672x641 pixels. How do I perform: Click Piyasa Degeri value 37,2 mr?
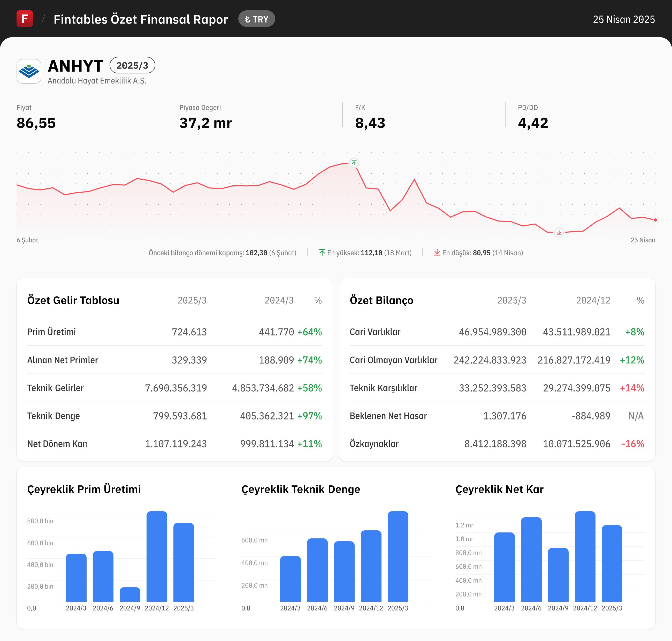click(x=205, y=123)
